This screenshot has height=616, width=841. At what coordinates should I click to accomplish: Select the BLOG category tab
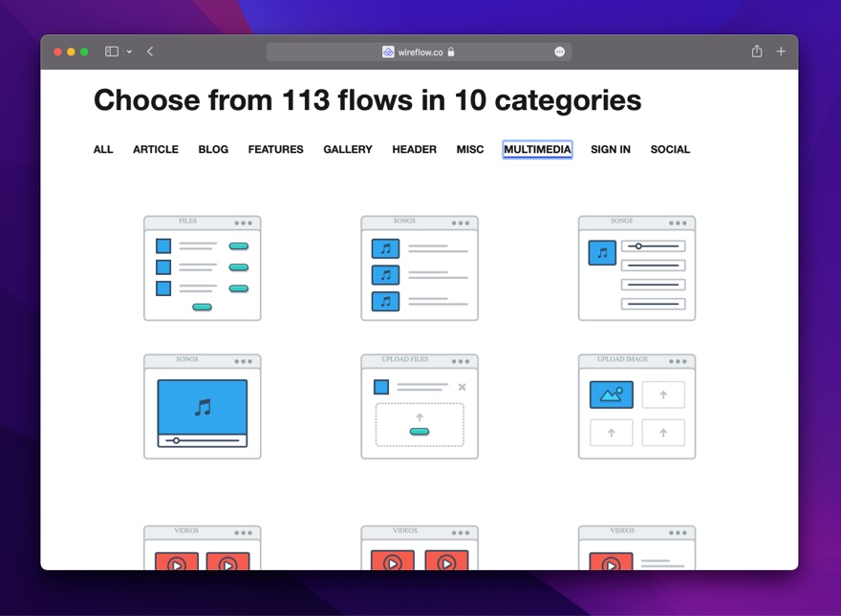coord(213,150)
